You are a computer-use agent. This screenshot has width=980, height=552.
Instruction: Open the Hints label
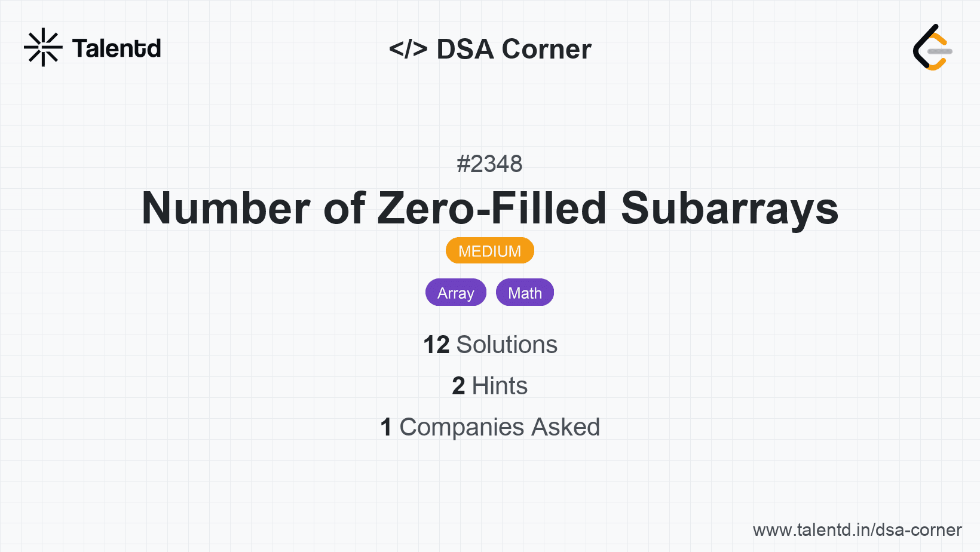[x=500, y=386]
